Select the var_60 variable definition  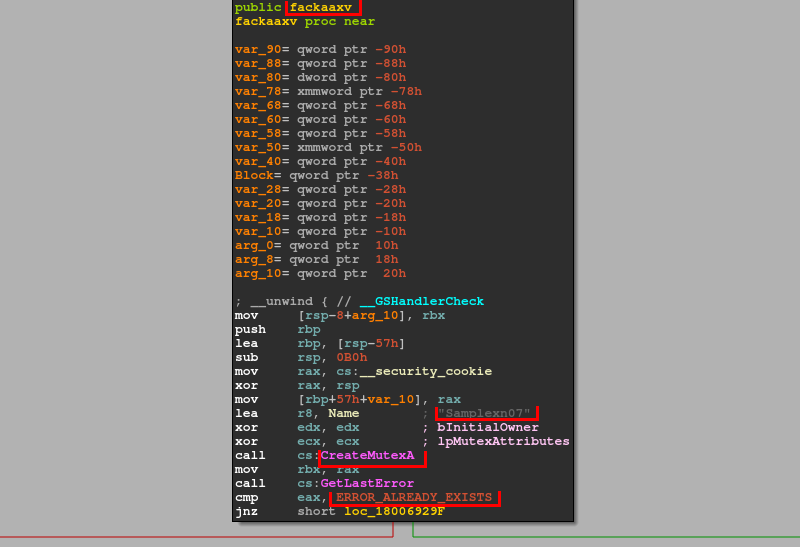tap(320, 119)
